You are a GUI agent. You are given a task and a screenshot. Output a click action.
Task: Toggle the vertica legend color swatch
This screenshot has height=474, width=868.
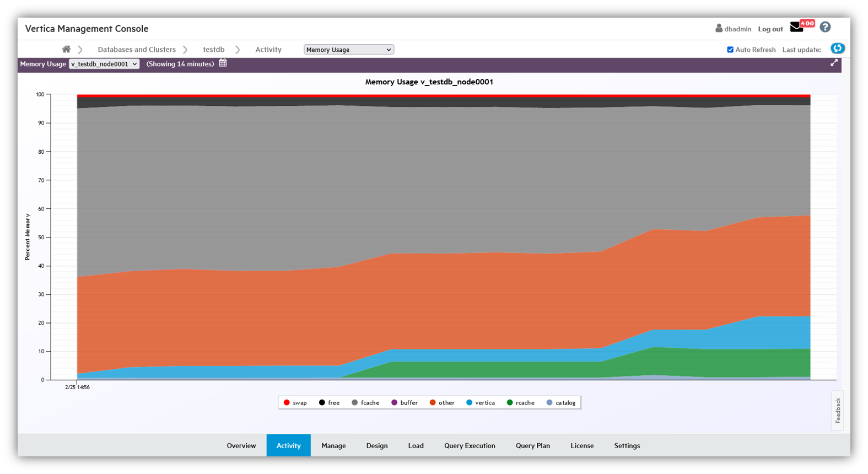pos(470,403)
